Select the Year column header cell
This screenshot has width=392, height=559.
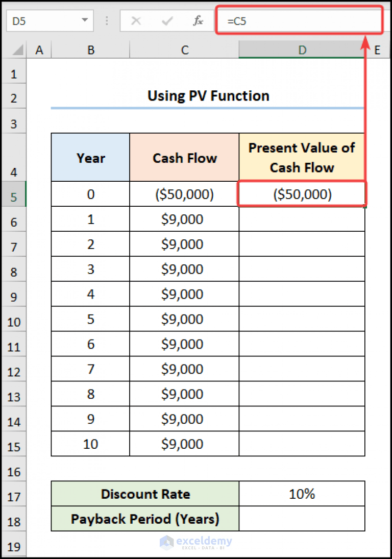pos(90,157)
